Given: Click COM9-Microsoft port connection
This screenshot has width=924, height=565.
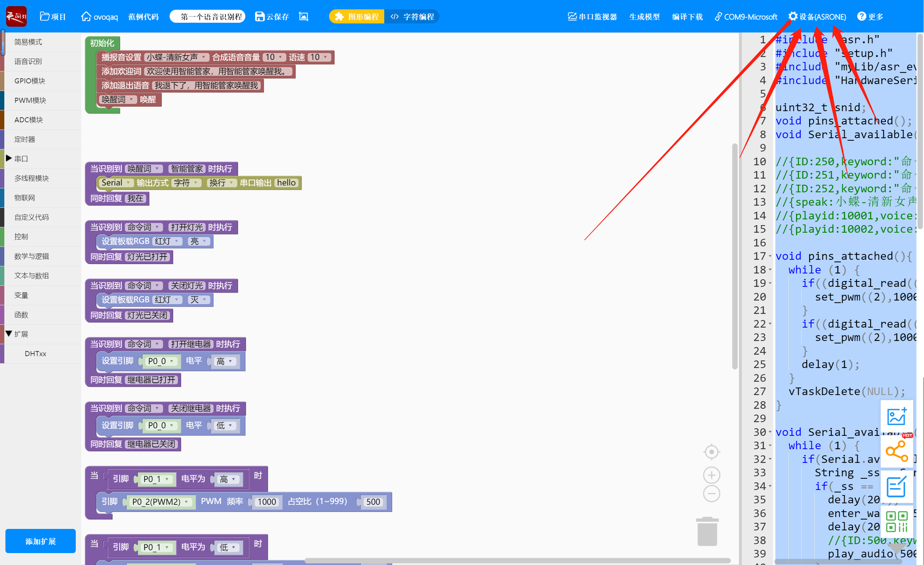Looking at the screenshot, I should (x=745, y=17).
